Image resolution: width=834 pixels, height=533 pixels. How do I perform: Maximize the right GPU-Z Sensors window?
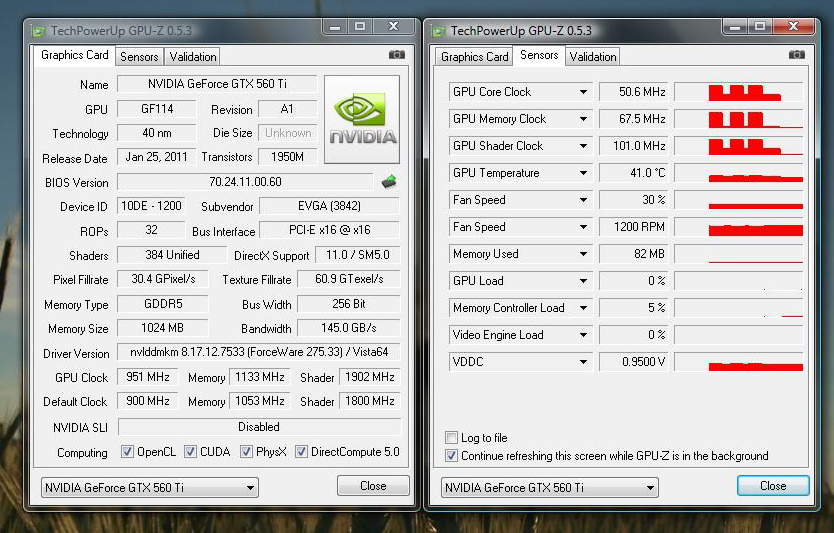[760, 26]
